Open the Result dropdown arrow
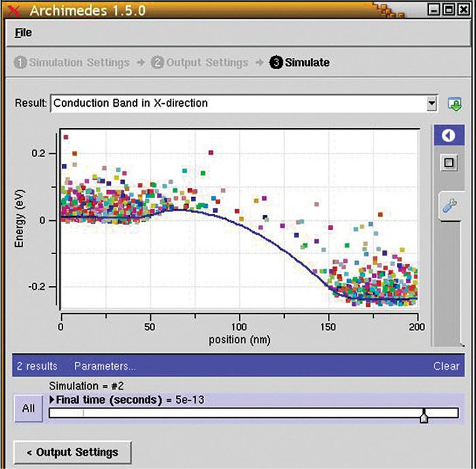The width and height of the screenshot is (476, 469). (x=431, y=103)
